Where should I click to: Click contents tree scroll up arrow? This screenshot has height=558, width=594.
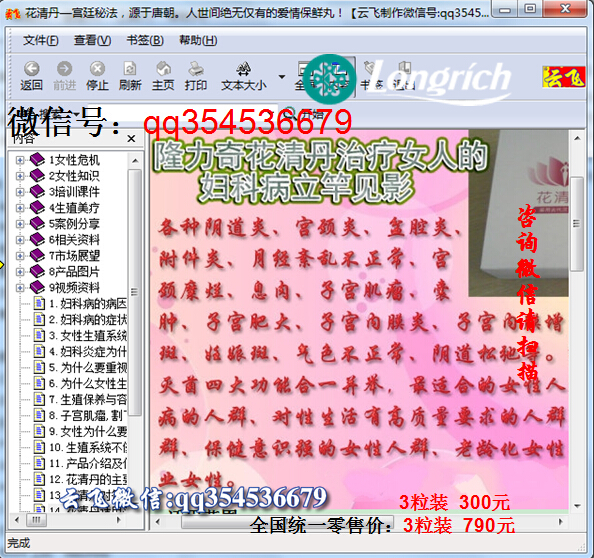click(134, 161)
